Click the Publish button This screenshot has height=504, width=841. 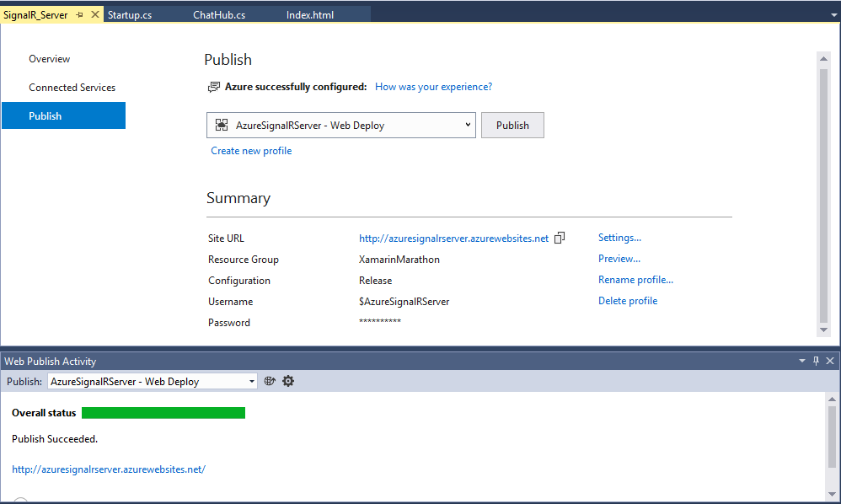[x=512, y=125]
